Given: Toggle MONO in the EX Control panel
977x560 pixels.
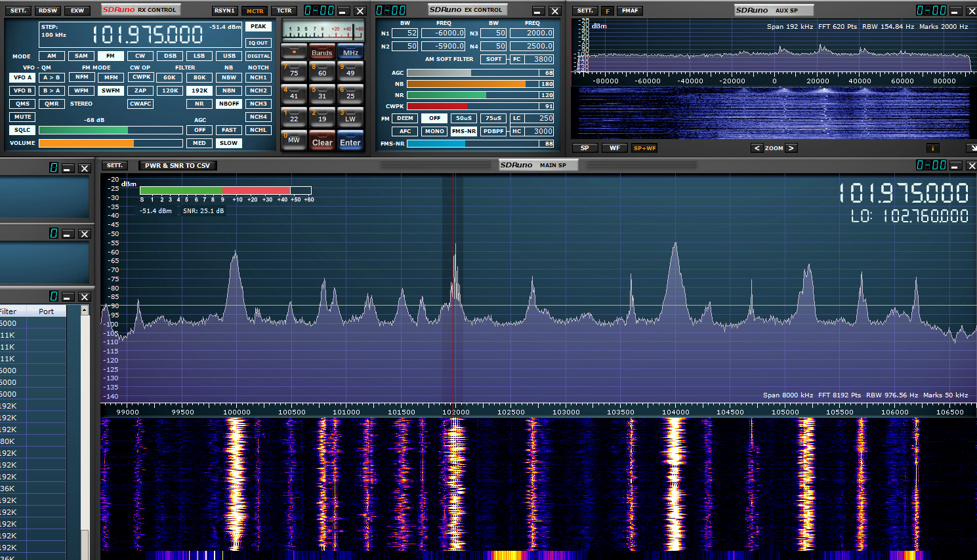Looking at the screenshot, I should 434,131.
